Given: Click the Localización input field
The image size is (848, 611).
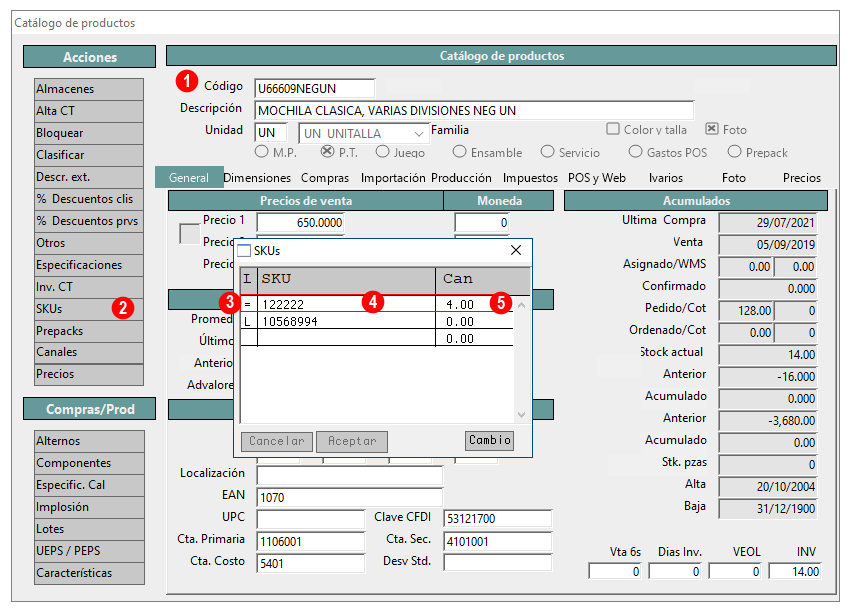Looking at the screenshot, I should [349, 475].
